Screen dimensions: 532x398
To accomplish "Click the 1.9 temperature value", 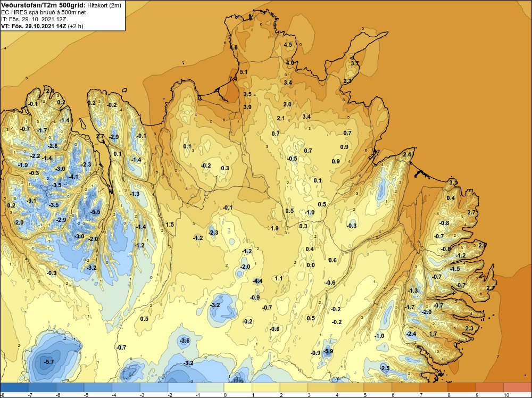I will (x=275, y=228).
